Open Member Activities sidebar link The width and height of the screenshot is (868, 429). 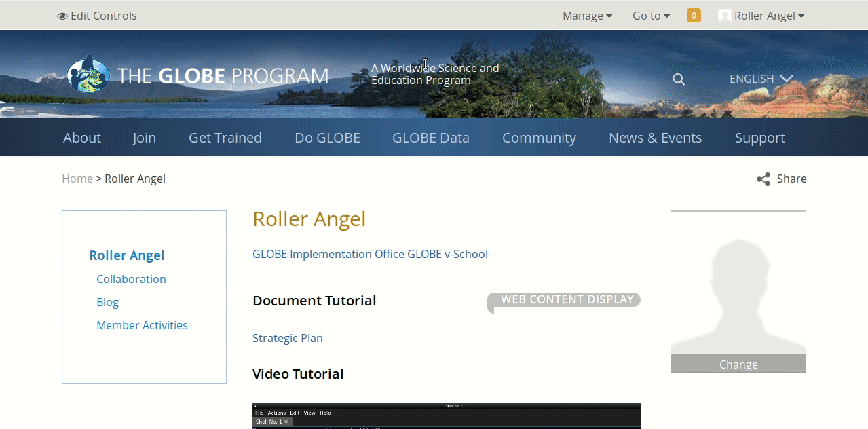(142, 325)
